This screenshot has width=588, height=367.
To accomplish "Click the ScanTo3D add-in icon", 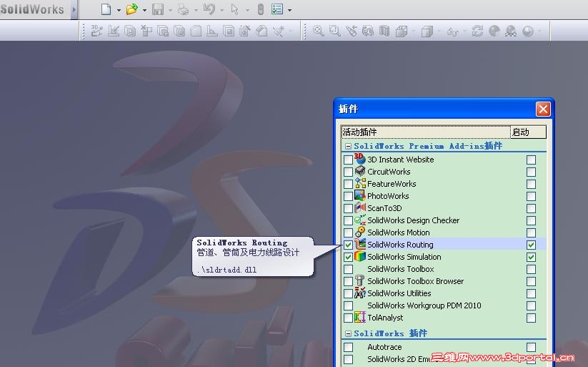I will (360, 207).
